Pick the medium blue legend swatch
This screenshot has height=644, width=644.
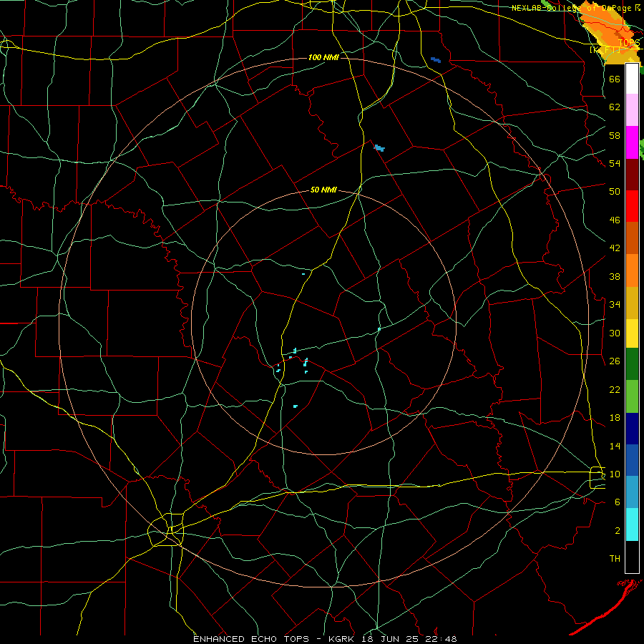click(x=632, y=460)
